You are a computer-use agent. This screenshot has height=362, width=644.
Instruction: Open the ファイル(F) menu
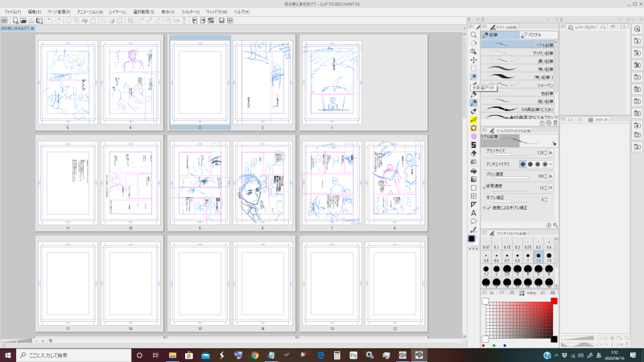click(x=13, y=12)
